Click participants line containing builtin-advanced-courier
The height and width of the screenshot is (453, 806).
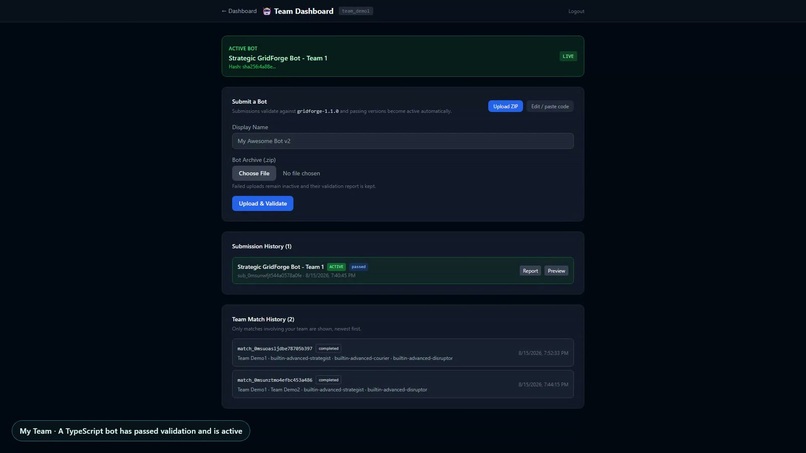point(345,358)
